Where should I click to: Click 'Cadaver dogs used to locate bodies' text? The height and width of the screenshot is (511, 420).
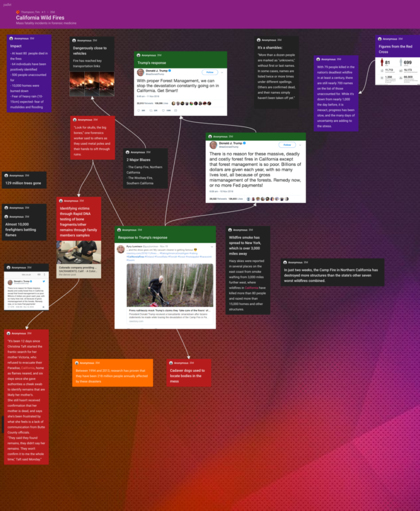point(187,376)
